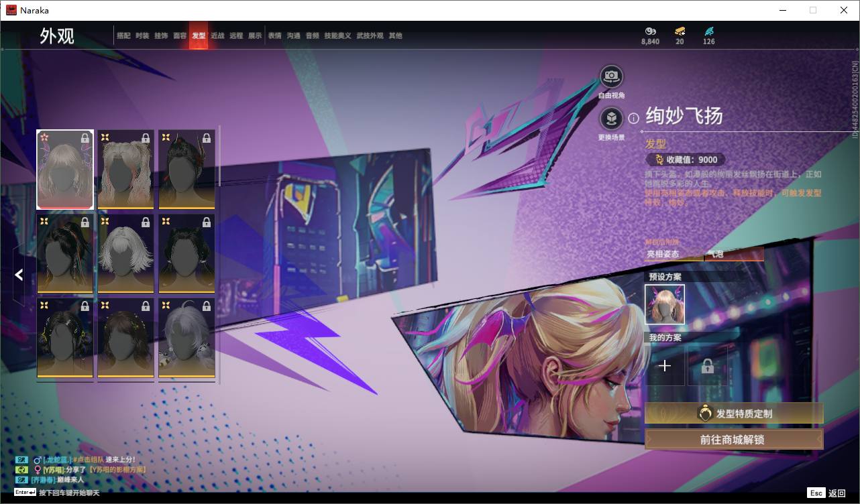Click the Naraka app icon in title bar
Image resolution: width=860 pixels, height=504 pixels.
click(11, 10)
